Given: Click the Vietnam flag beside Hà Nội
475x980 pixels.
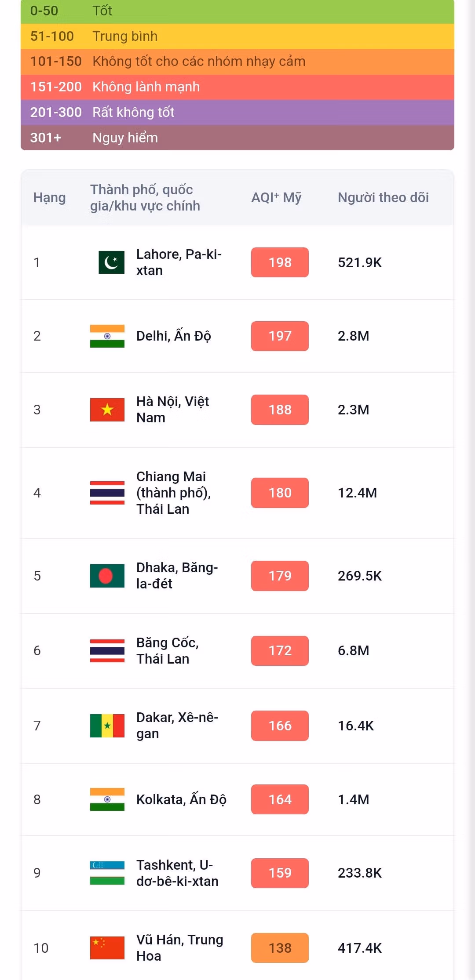Looking at the screenshot, I should [107, 410].
